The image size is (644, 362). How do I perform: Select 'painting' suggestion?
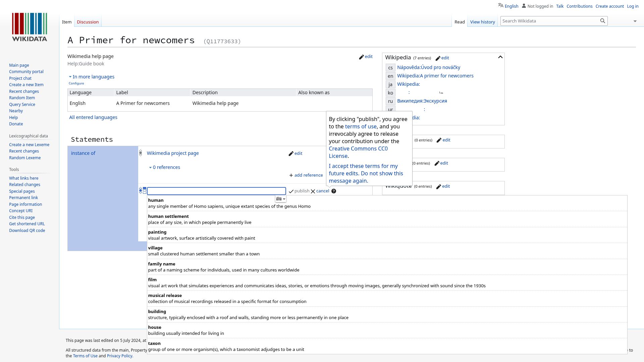pos(387,235)
